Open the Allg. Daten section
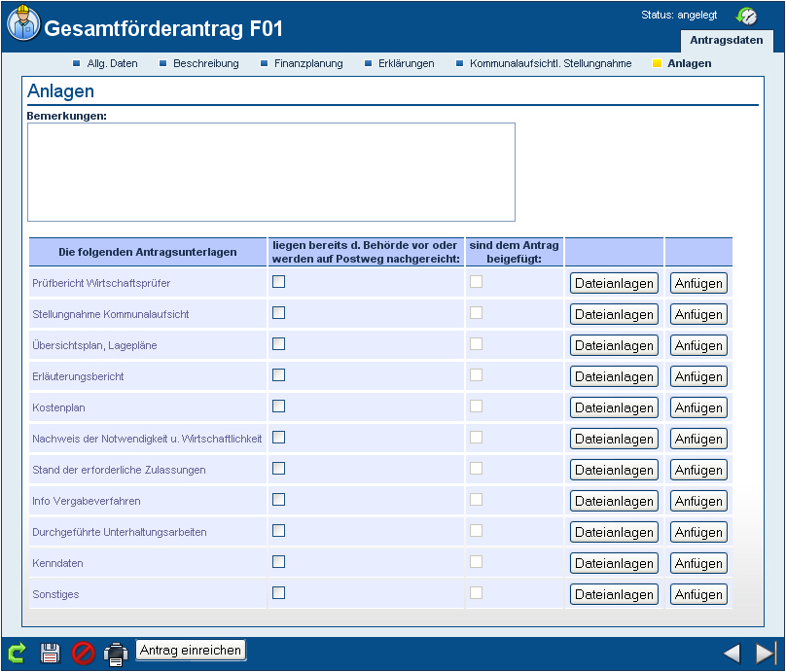786x672 pixels. 112,63
